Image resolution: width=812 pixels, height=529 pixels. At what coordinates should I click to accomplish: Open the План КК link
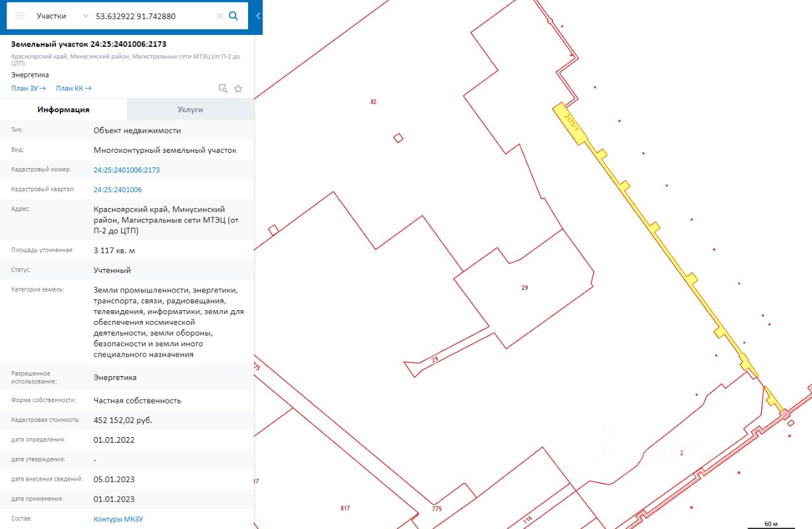point(74,88)
